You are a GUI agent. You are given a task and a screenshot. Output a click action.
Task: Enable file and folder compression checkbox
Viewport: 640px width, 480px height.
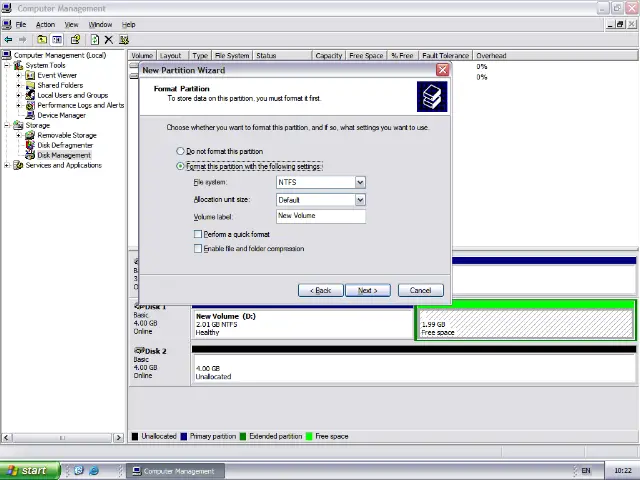198,249
